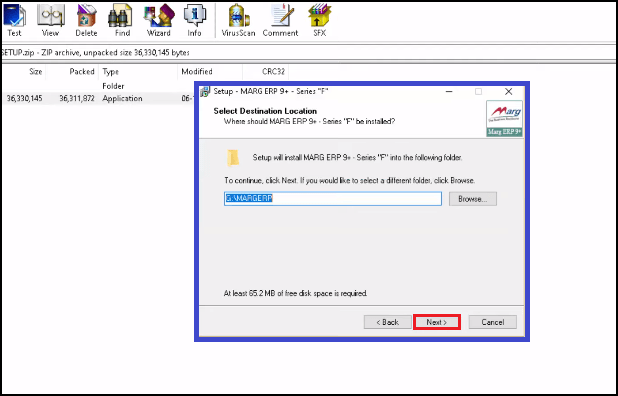
Task: Click the SFX toolbar icon
Action: click(x=320, y=20)
